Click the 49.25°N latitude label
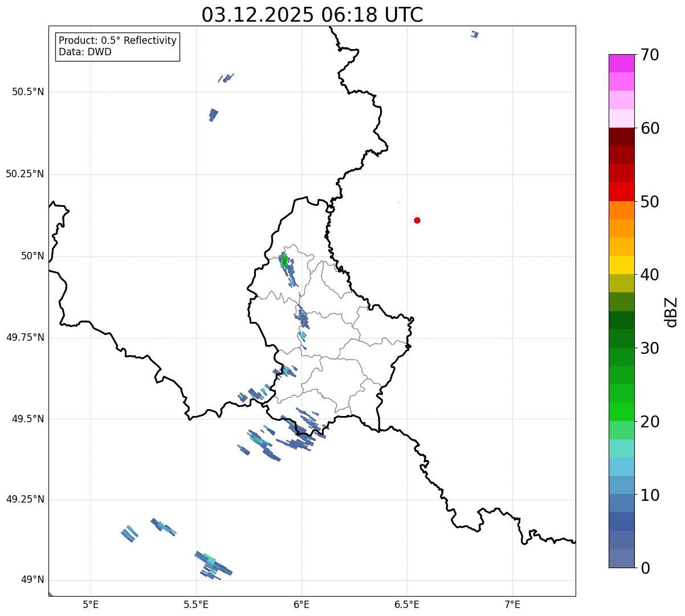Viewport: 685px width, 616px height. pyautogui.click(x=25, y=499)
